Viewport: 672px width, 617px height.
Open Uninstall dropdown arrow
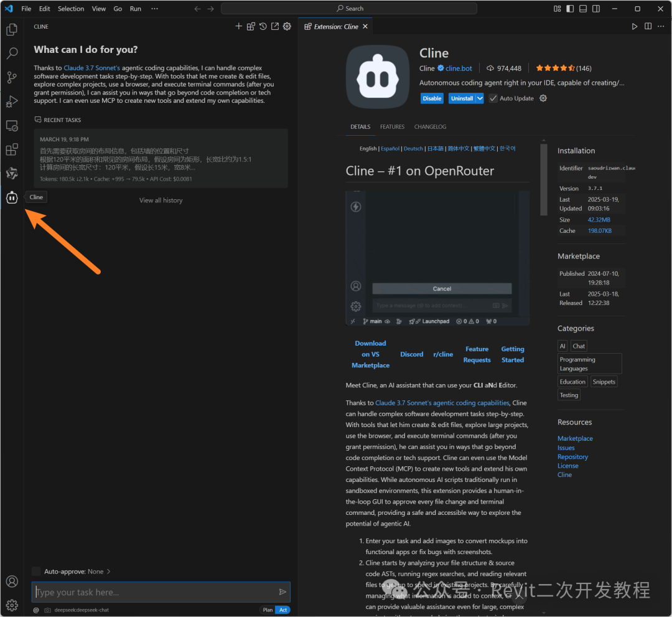click(x=480, y=98)
